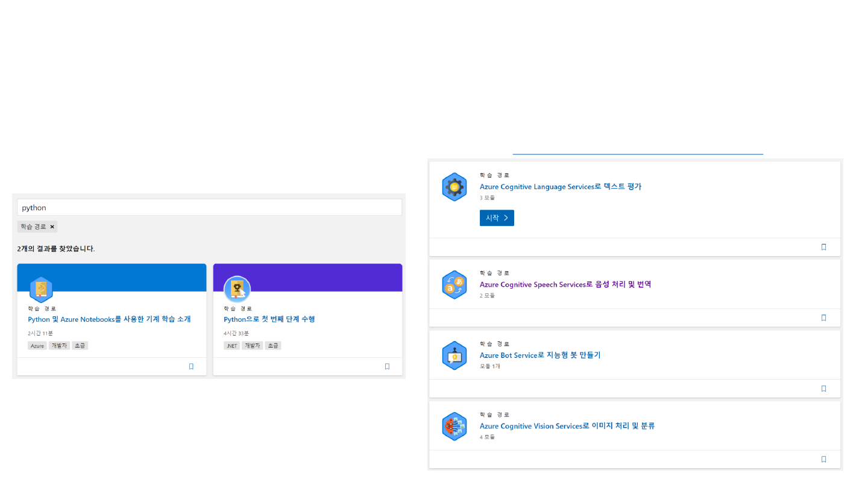
Task: Bookmark the Cognitive Speech Services path
Action: click(x=823, y=318)
